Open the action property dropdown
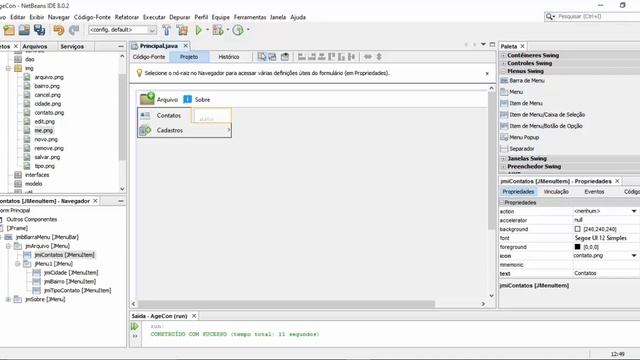Viewport: 640px width, 360px height. (634, 211)
